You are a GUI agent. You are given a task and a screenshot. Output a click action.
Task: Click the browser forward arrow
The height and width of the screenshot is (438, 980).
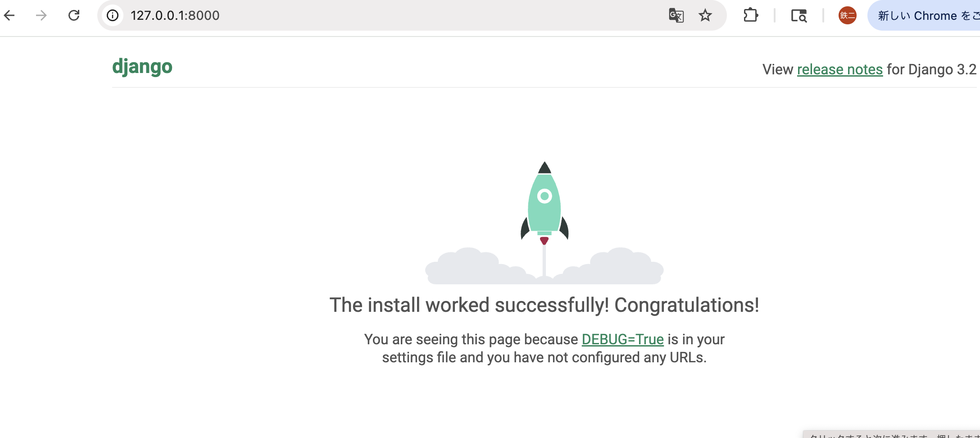coord(41,15)
